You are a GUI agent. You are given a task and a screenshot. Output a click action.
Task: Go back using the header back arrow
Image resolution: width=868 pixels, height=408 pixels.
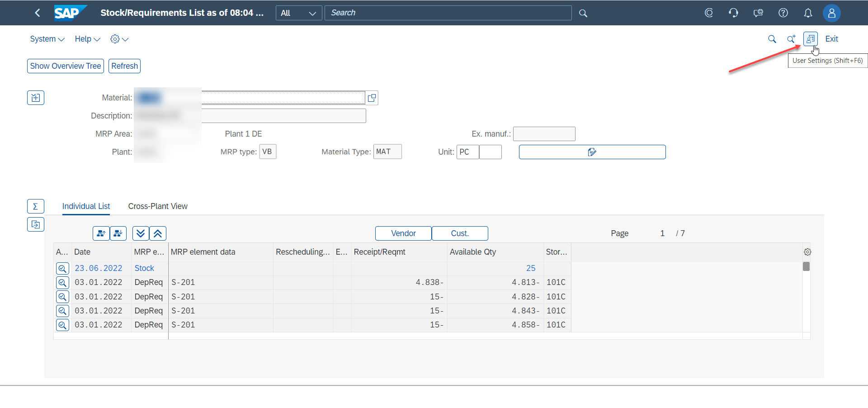click(38, 13)
